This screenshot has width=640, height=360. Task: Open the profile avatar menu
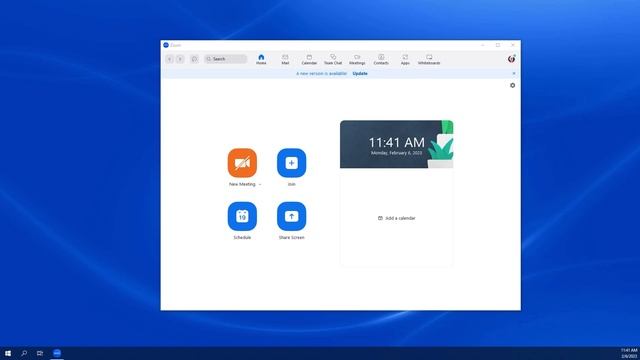[x=511, y=59]
